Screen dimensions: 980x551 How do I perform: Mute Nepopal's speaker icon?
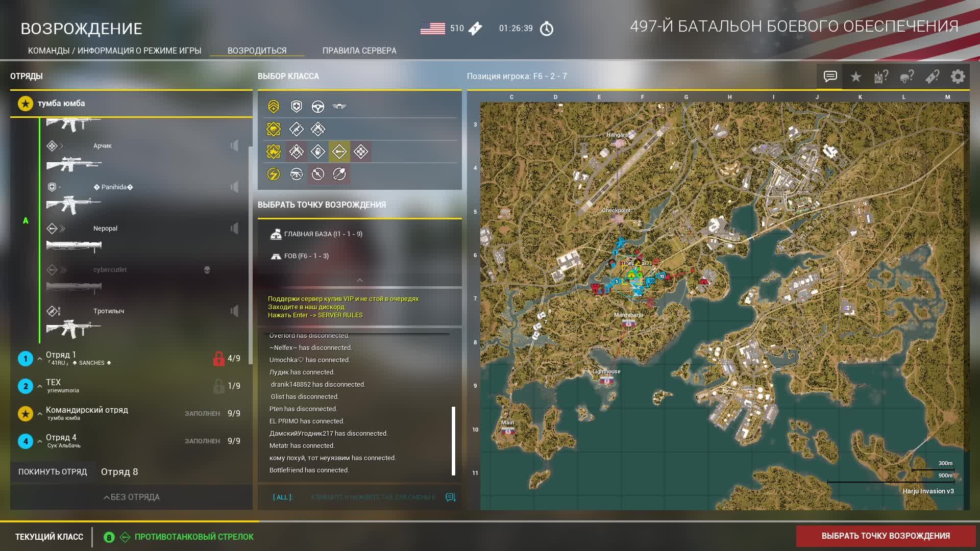pyautogui.click(x=234, y=228)
